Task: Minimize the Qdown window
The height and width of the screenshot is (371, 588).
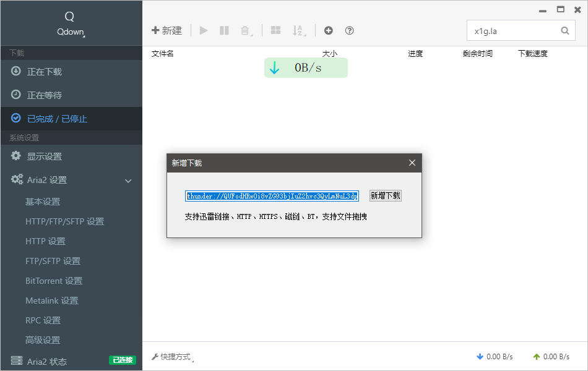Action: coord(543,11)
